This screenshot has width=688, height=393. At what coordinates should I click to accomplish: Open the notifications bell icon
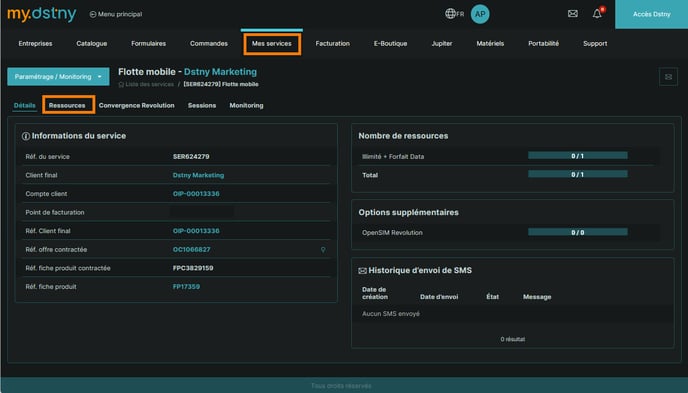[597, 14]
